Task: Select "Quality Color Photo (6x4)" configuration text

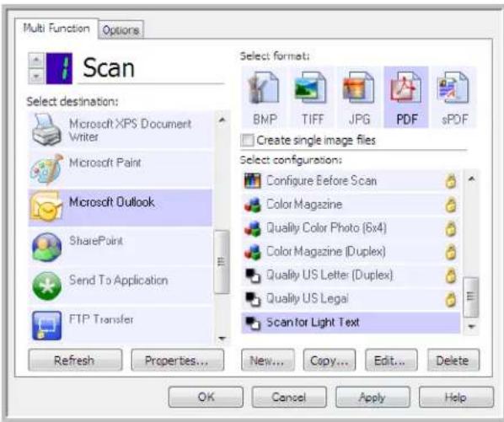Action: coord(326,228)
